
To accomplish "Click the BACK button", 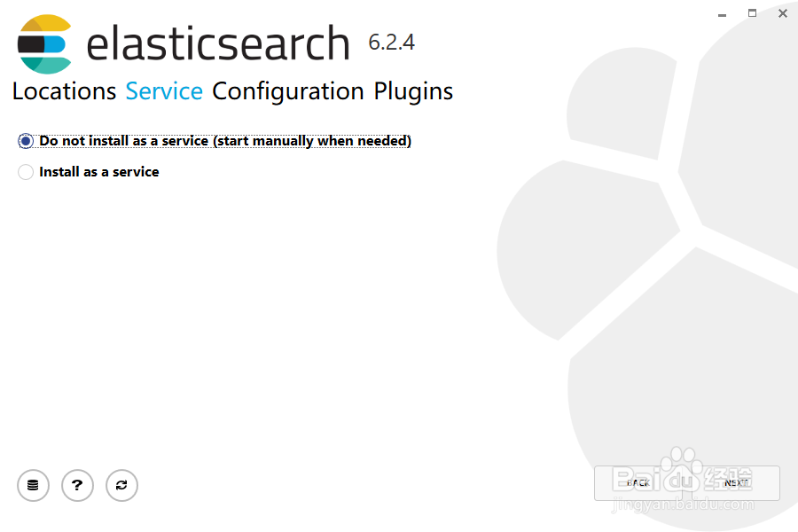I will pos(638,483).
